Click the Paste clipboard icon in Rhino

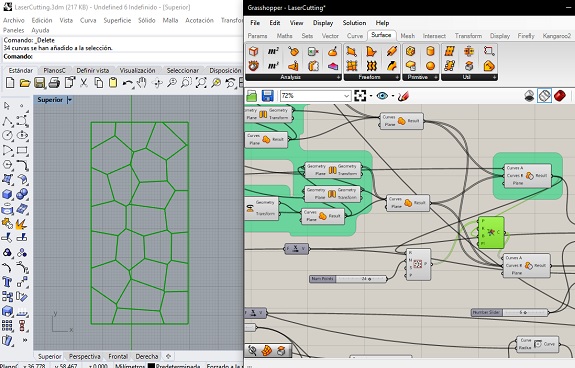(113, 83)
